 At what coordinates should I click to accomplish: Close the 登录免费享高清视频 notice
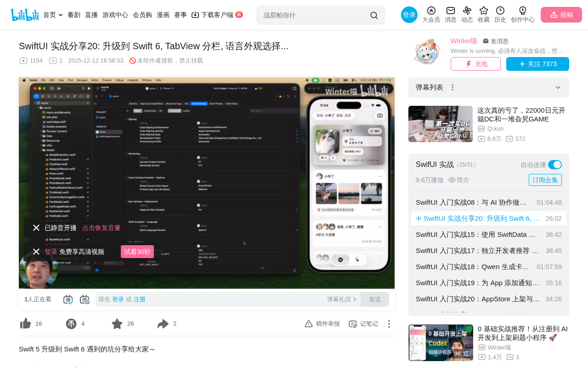(36, 252)
